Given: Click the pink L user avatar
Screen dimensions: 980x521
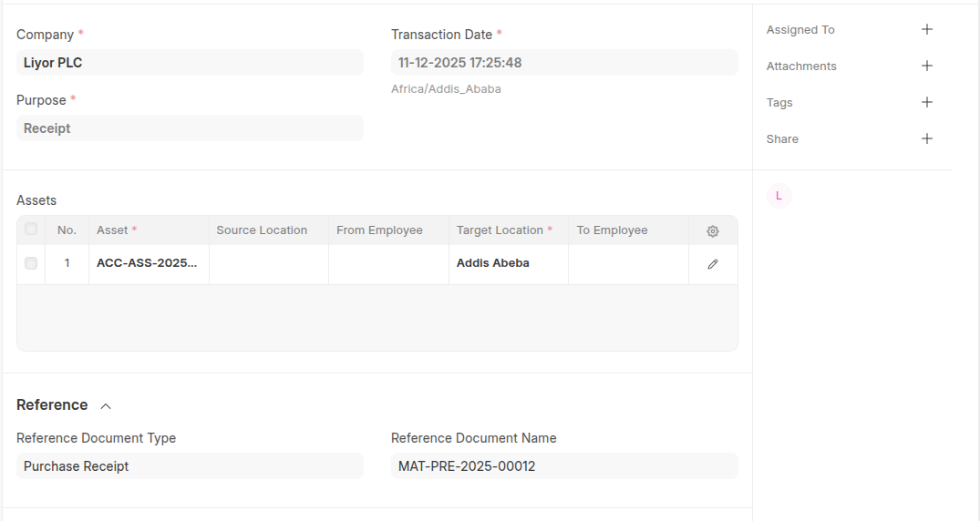Looking at the screenshot, I should [x=779, y=196].
